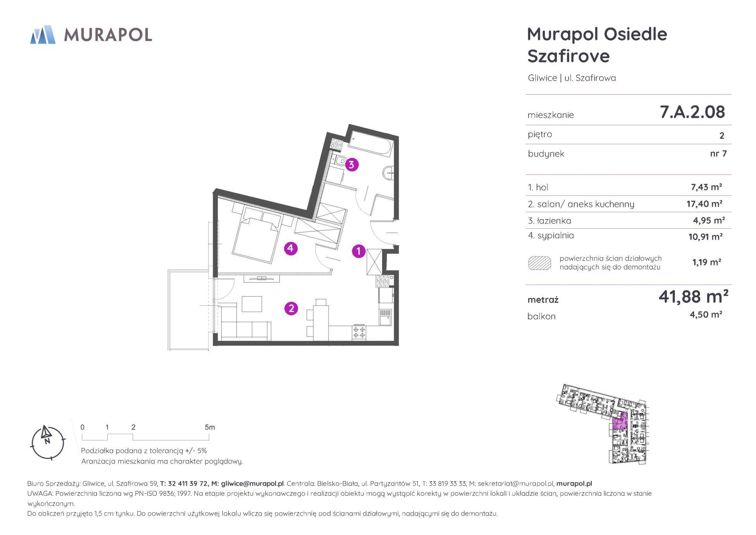This screenshot has height=535, width=756.
Task: Click the apartment number 7.A.2.08
Action: tap(692, 112)
